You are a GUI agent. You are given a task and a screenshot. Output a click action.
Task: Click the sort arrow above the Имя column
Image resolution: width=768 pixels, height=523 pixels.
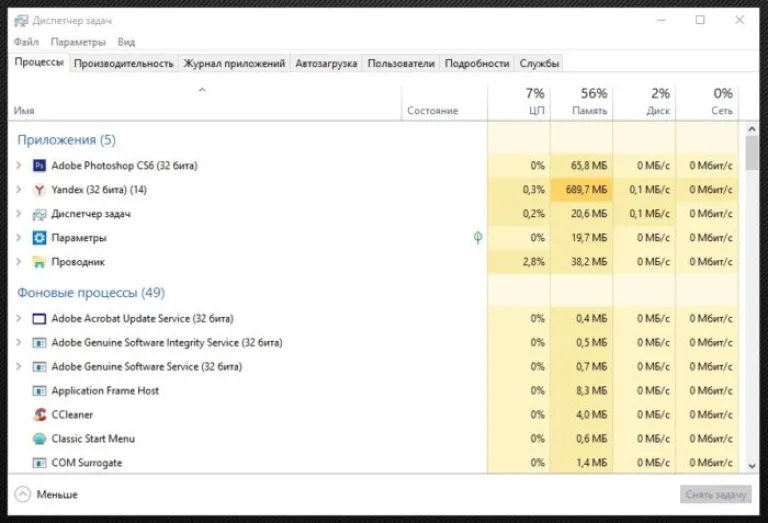(x=202, y=90)
